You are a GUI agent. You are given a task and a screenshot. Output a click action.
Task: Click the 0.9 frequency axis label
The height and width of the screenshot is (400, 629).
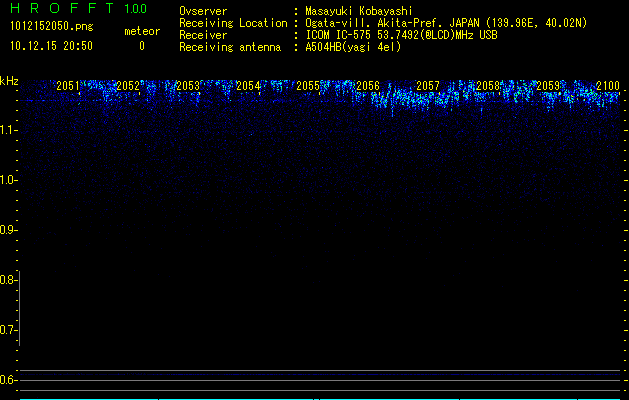(8, 230)
